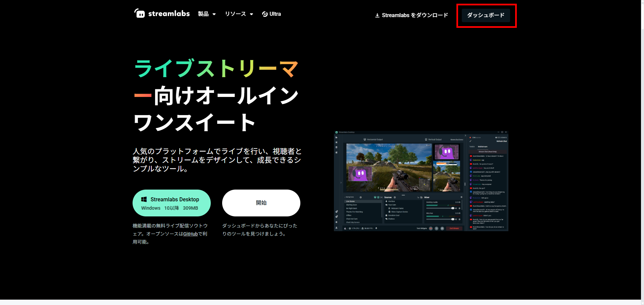The height and width of the screenshot is (305, 644).
Task: Click the white 開始 button
Action: coord(261,203)
